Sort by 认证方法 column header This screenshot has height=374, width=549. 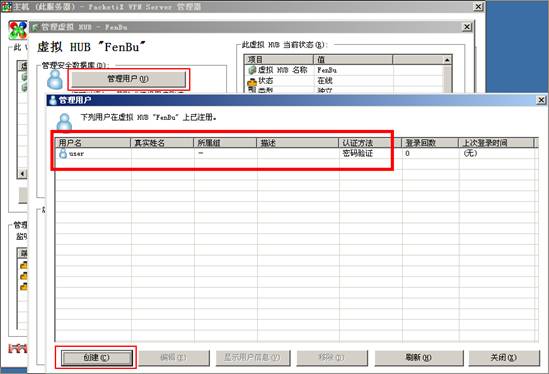click(x=370, y=143)
